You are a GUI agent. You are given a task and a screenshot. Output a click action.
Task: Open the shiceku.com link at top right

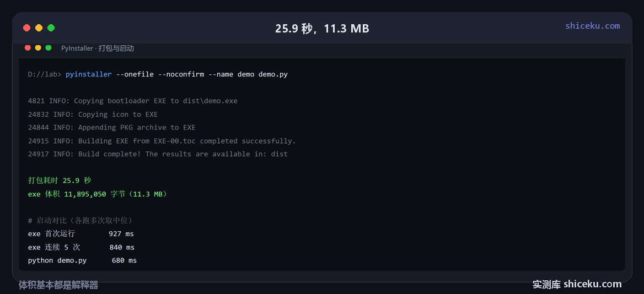(592, 26)
